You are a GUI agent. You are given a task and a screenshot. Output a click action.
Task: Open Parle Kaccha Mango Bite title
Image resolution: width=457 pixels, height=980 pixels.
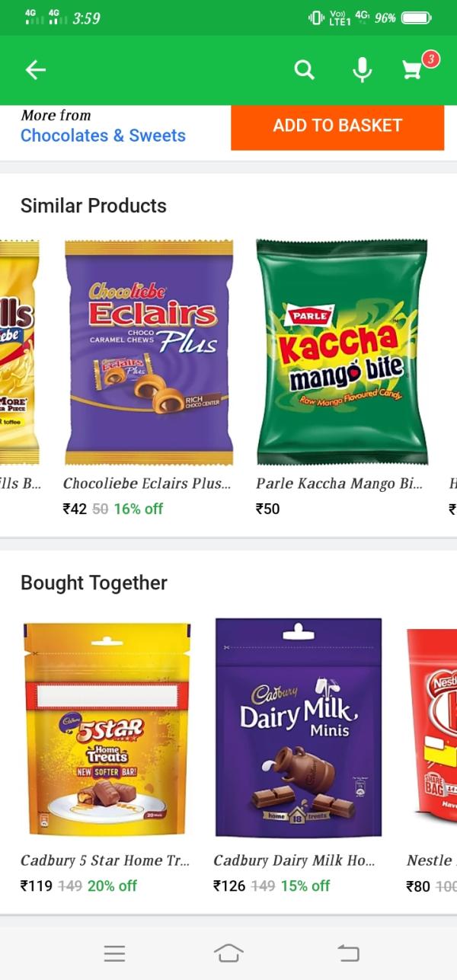pos(339,484)
